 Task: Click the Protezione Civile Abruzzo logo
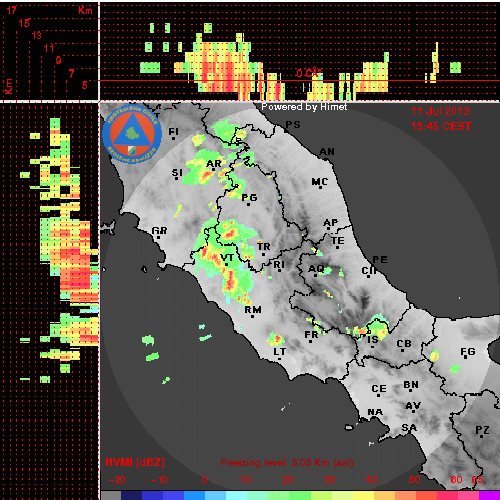pyautogui.click(x=132, y=134)
